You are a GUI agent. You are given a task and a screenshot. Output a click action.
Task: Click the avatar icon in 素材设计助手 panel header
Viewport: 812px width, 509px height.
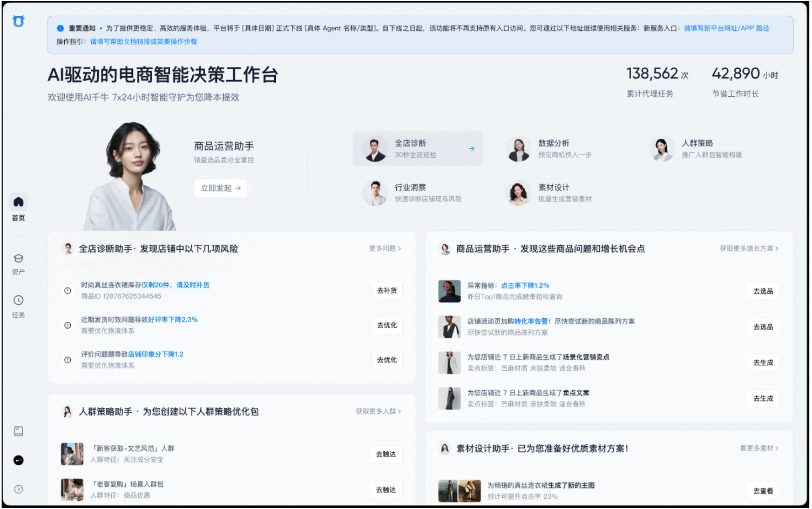point(445,448)
